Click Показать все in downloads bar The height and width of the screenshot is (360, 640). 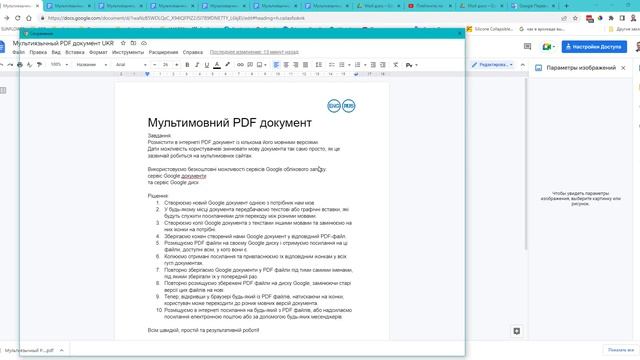(x=621, y=350)
